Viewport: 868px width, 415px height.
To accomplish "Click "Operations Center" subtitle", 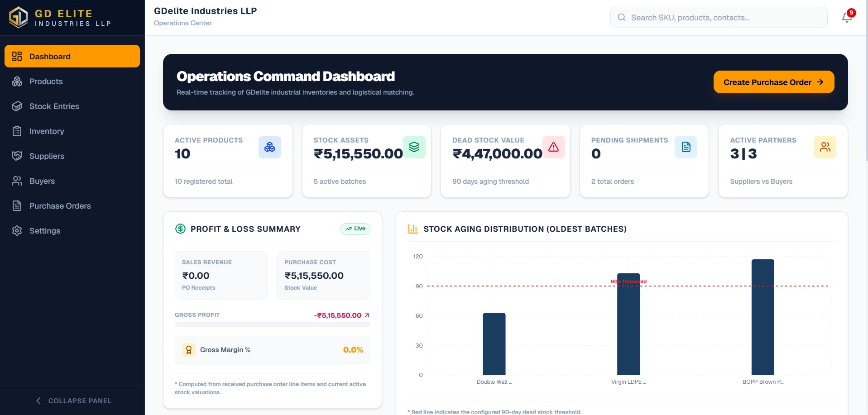I will point(182,23).
